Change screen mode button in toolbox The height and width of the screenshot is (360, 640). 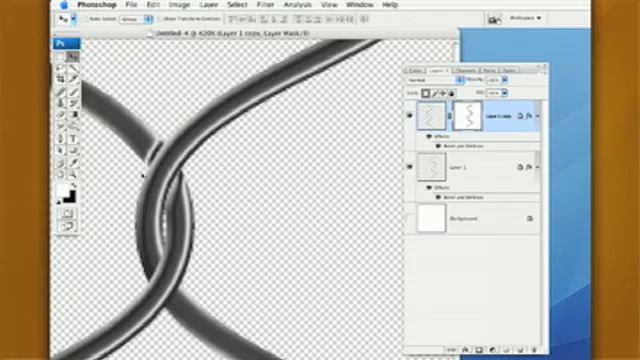[67, 226]
